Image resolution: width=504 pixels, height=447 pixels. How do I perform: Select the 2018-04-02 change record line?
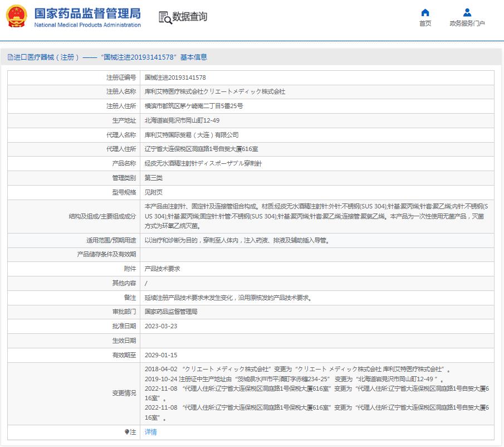(297, 369)
